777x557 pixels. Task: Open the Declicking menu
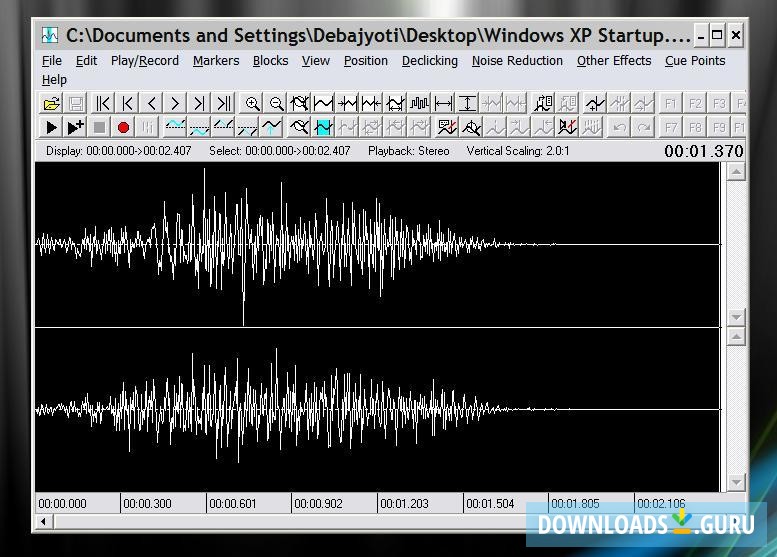tap(430, 60)
